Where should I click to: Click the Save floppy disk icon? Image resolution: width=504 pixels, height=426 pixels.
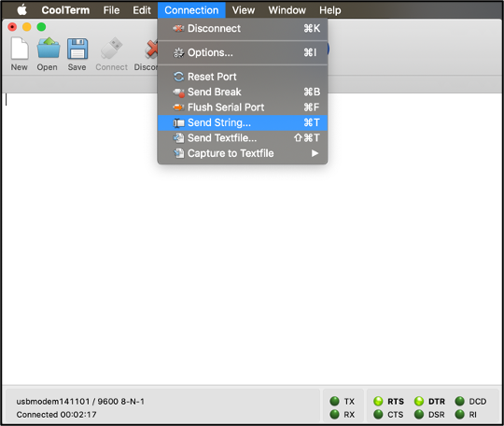77,49
